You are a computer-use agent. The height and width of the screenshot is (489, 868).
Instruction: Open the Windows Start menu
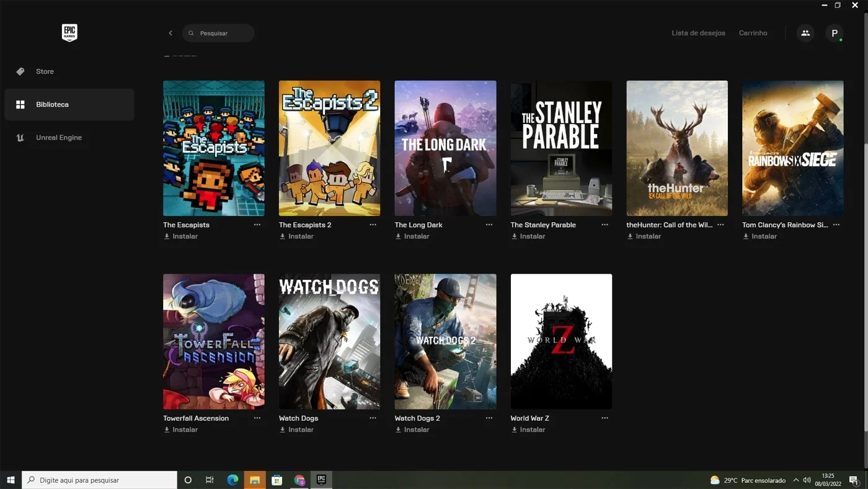click(11, 480)
